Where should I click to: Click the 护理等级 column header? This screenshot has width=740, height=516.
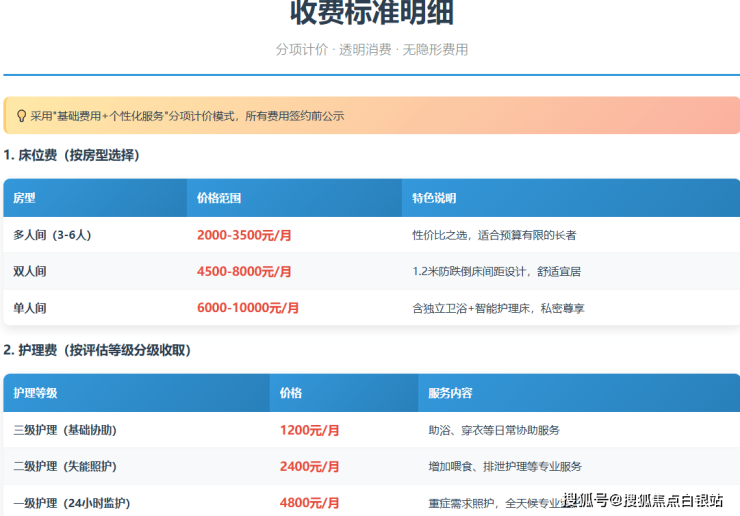click(x=35, y=393)
